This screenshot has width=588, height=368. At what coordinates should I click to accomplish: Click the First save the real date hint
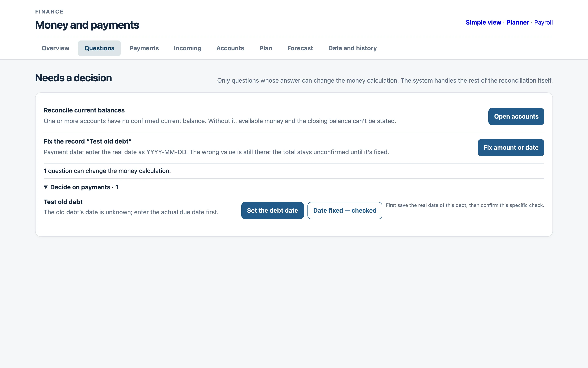[x=465, y=205]
